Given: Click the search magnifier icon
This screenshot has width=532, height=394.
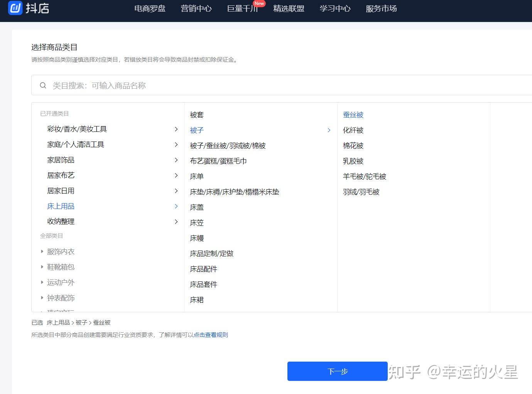Looking at the screenshot, I should [x=43, y=85].
